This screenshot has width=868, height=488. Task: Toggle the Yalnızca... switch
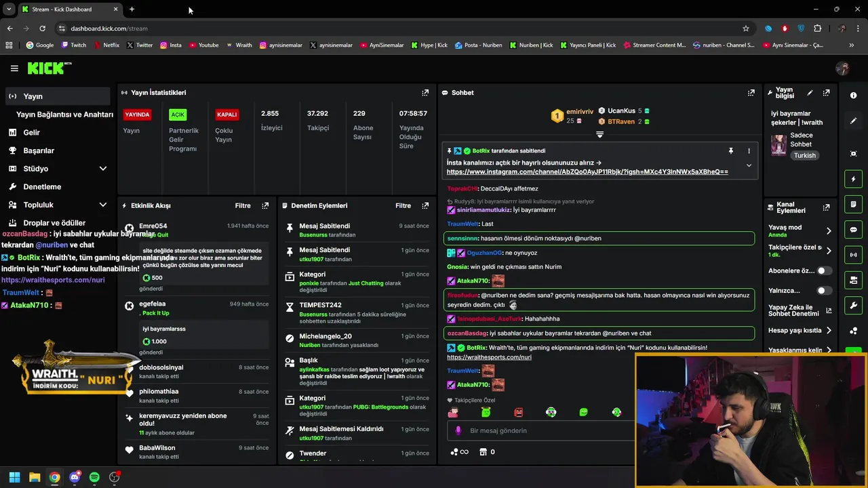pos(824,291)
